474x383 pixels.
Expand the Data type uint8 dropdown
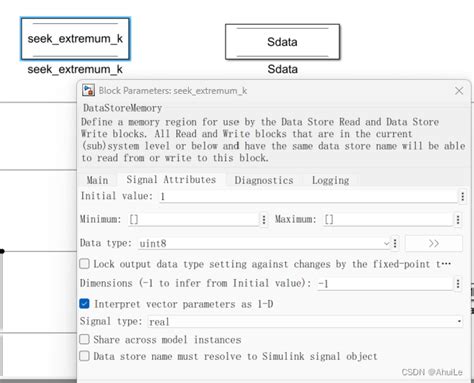click(x=264, y=243)
